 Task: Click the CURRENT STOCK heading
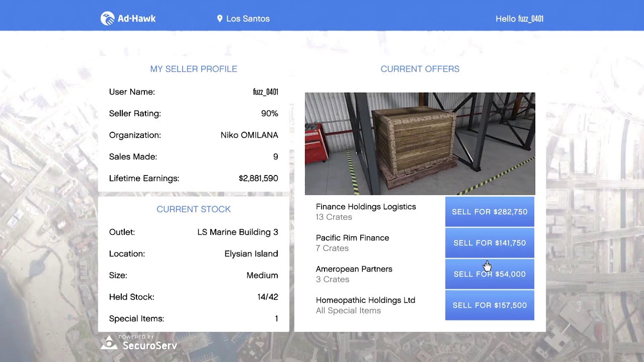(x=194, y=209)
